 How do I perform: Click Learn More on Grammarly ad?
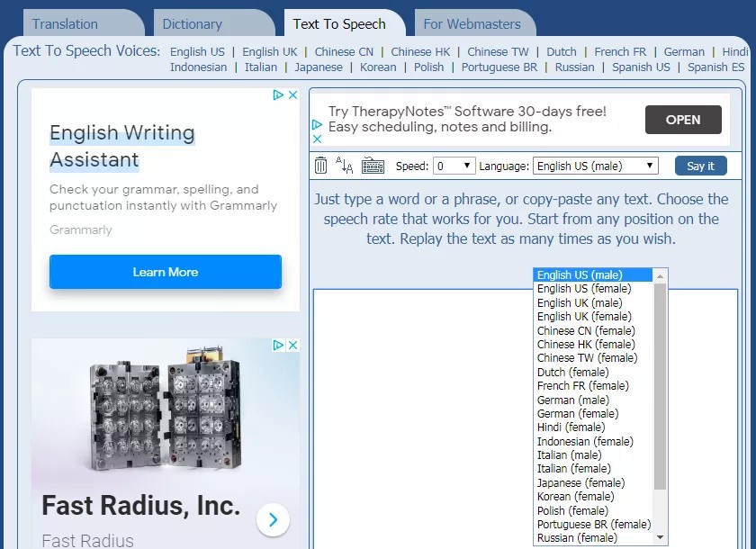point(166,272)
